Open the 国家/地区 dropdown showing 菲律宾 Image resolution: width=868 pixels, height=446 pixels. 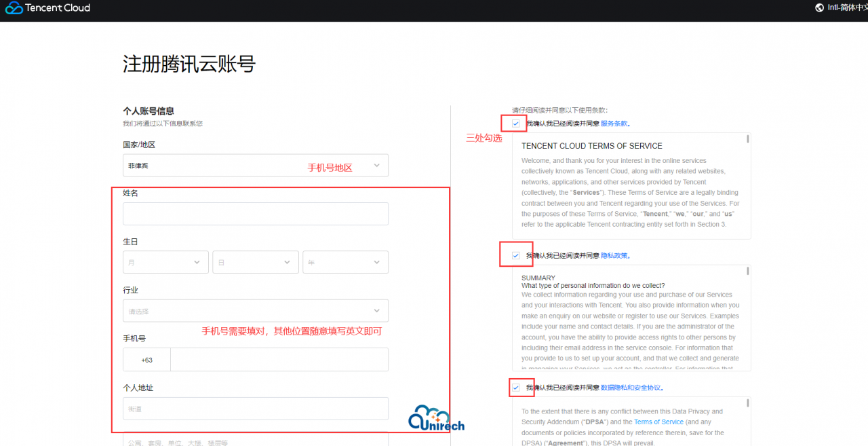[x=255, y=165]
